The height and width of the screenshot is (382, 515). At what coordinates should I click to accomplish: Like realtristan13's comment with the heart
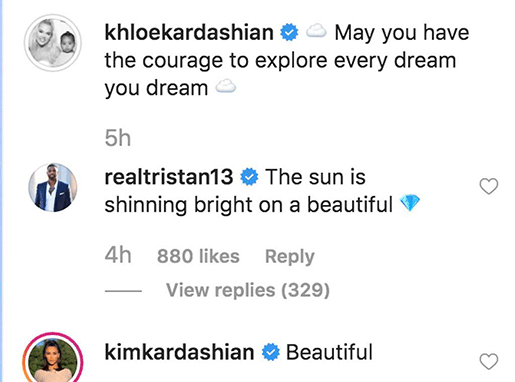tap(489, 186)
